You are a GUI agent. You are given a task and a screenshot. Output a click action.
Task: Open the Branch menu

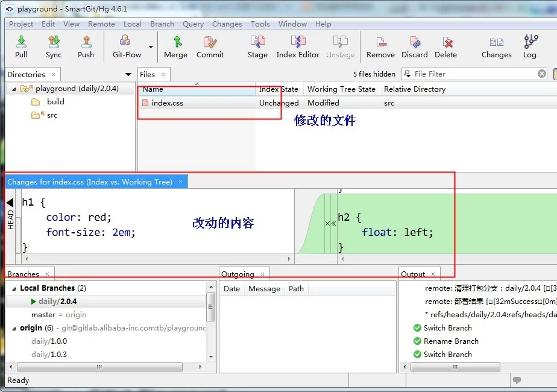click(162, 24)
